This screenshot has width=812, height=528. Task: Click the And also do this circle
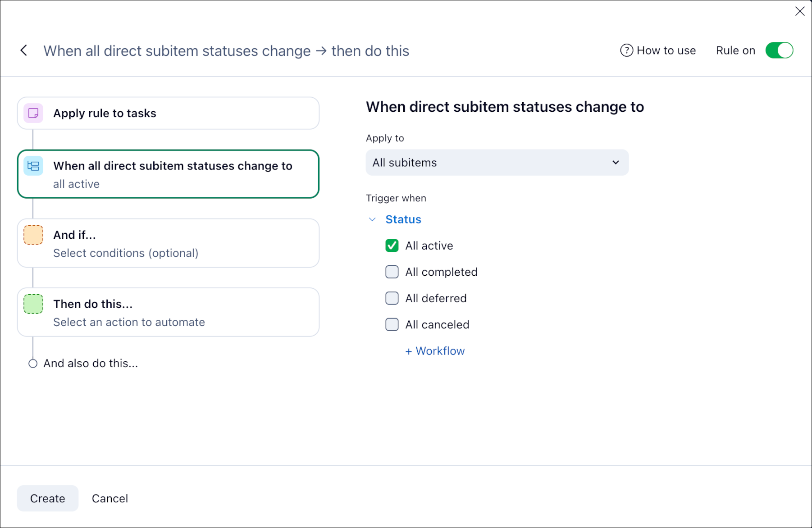point(33,364)
